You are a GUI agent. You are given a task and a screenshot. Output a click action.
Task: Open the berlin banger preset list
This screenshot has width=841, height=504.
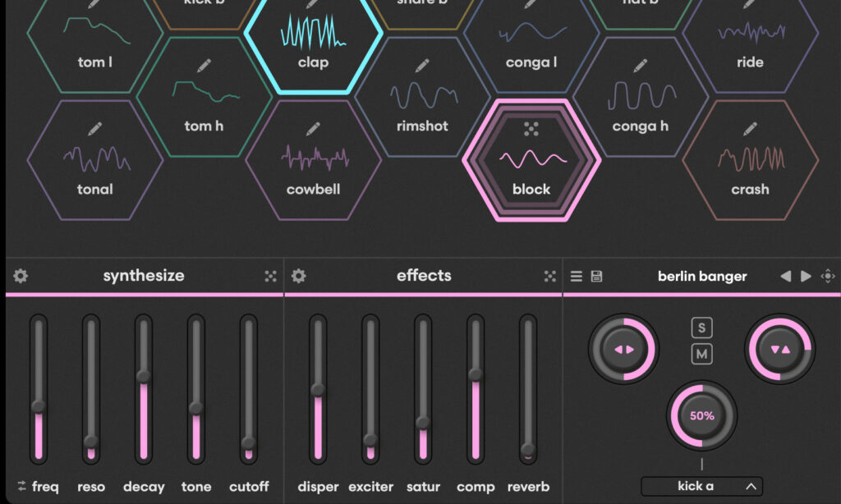[x=701, y=277]
